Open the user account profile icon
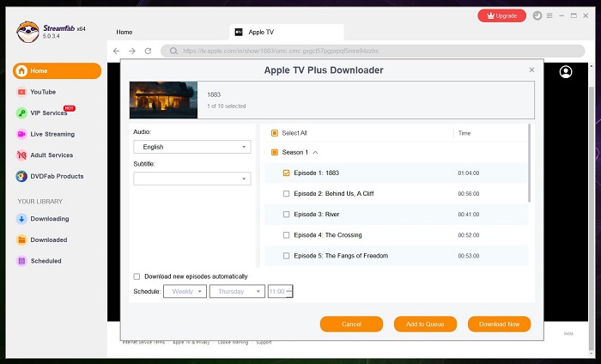Viewport: 601px width, 364px height. (566, 71)
